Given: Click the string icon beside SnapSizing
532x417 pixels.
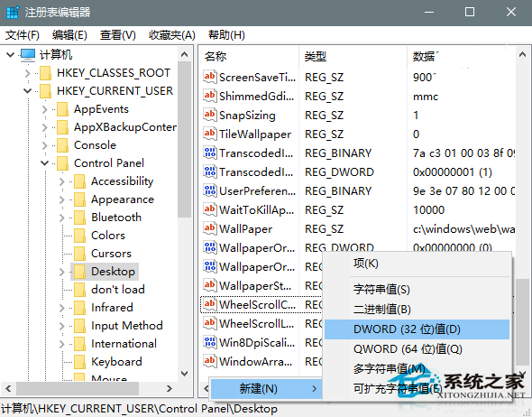Looking at the screenshot, I should (x=210, y=115).
